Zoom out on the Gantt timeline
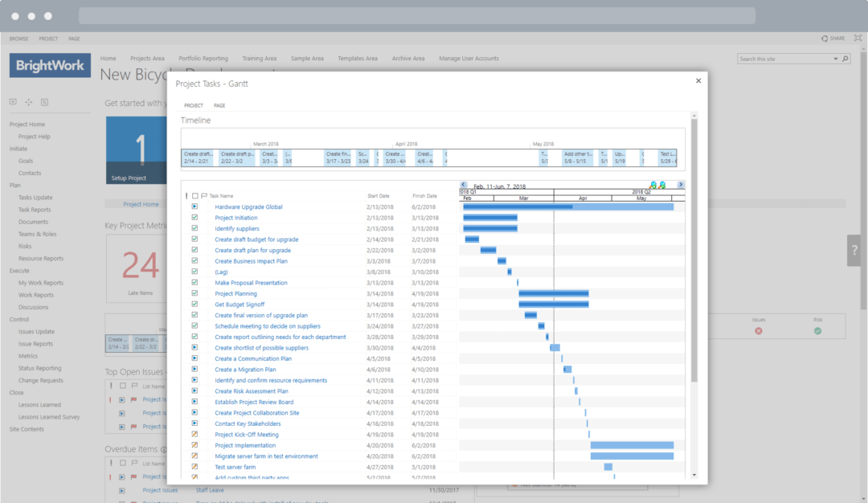 661,185
